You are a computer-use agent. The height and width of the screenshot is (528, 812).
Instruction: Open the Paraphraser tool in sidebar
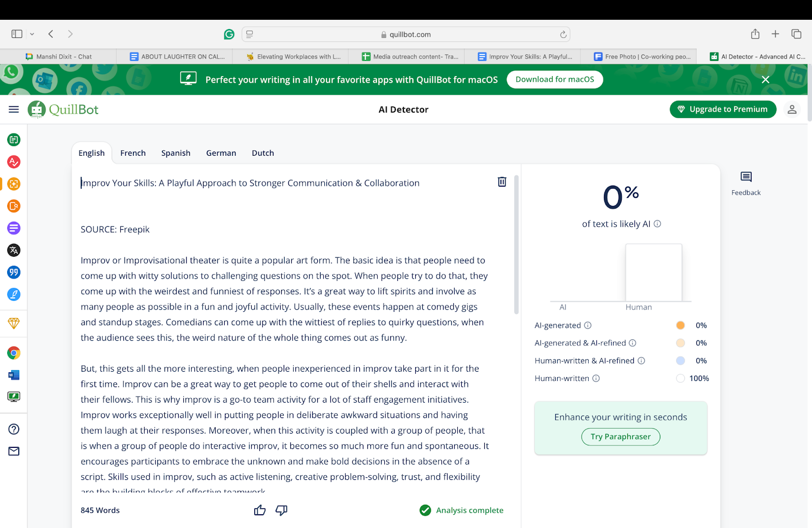coord(14,139)
